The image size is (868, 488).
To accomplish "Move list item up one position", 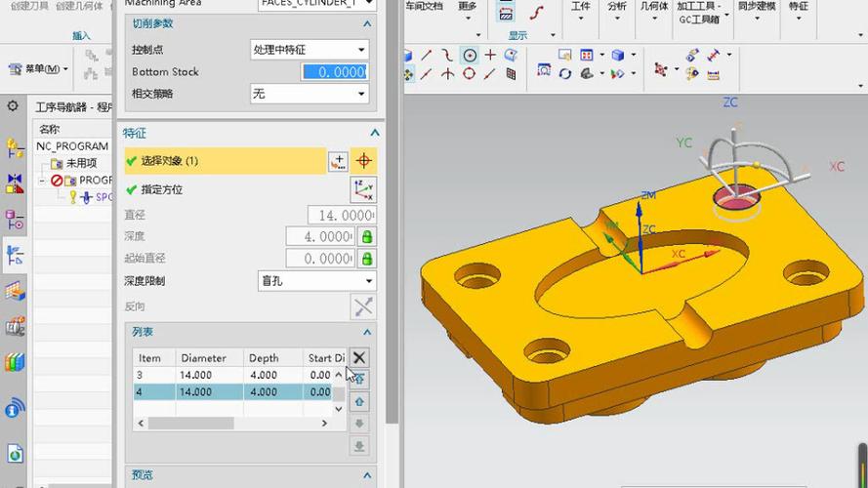I will 359,402.
